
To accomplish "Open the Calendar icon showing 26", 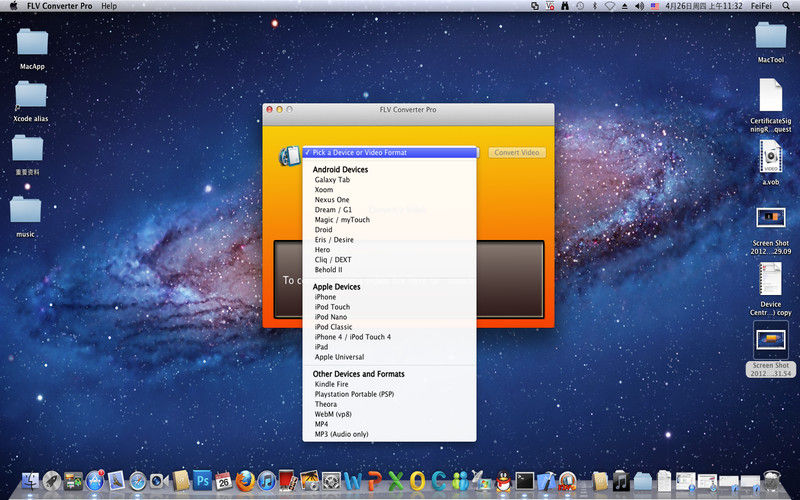I will [223, 481].
